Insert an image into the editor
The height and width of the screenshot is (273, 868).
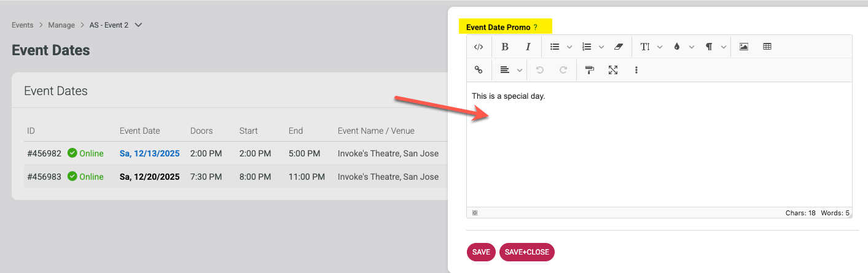(x=744, y=47)
